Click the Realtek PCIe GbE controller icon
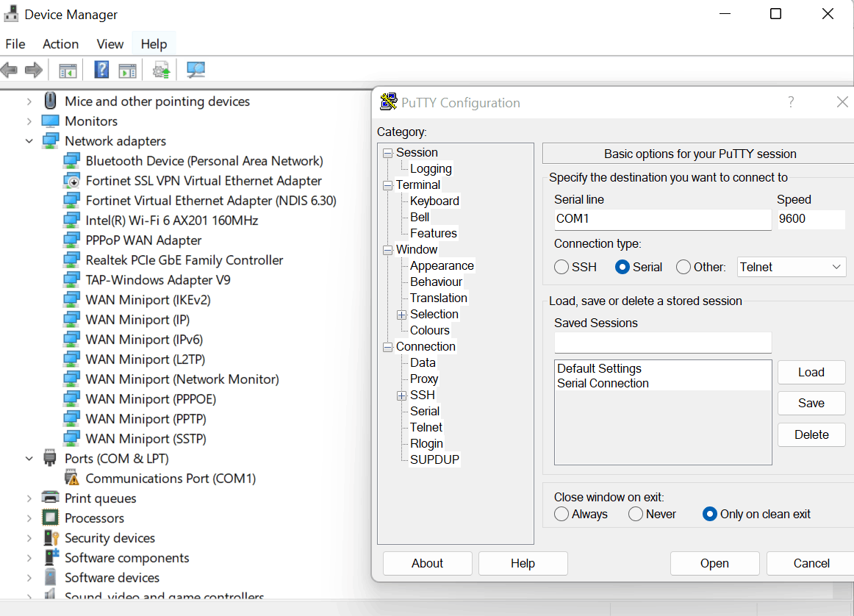Image resolution: width=854 pixels, height=616 pixels. click(71, 259)
